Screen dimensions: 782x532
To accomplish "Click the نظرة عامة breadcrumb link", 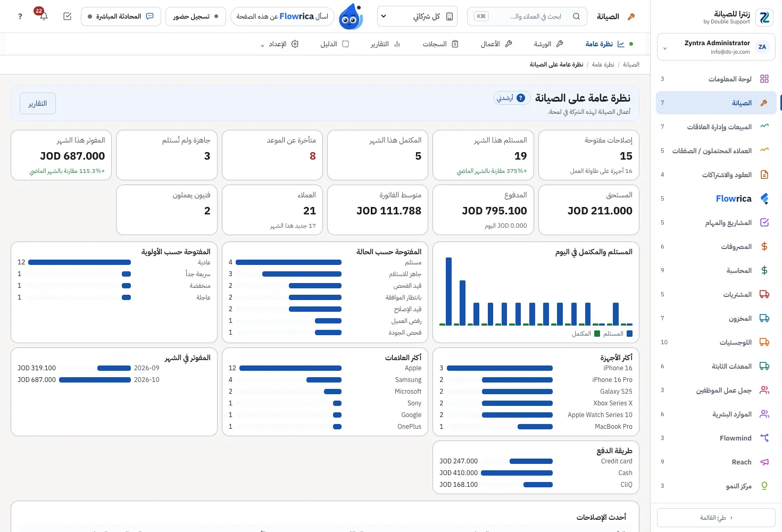I will click(603, 64).
